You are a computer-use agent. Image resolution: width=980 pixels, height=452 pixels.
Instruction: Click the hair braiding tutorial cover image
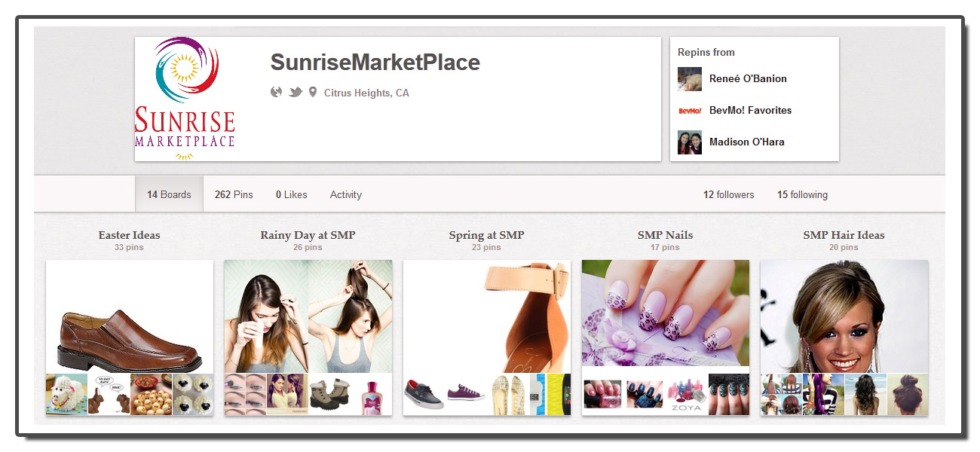[x=308, y=316]
